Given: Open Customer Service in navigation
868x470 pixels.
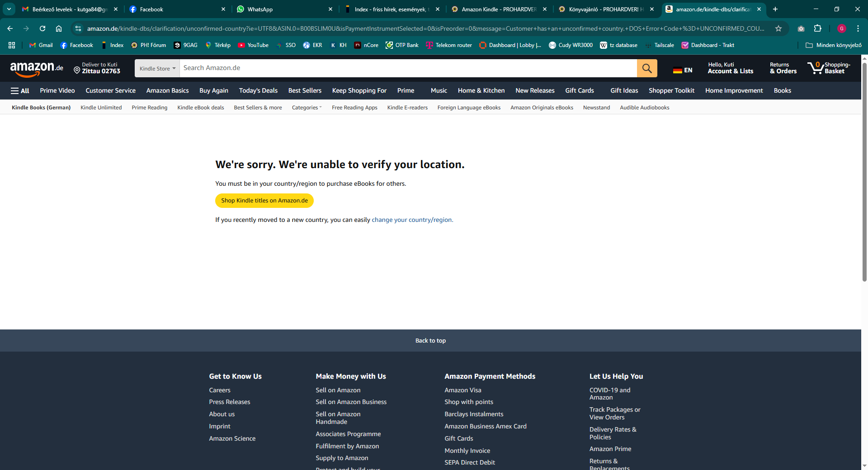Looking at the screenshot, I should coord(110,91).
